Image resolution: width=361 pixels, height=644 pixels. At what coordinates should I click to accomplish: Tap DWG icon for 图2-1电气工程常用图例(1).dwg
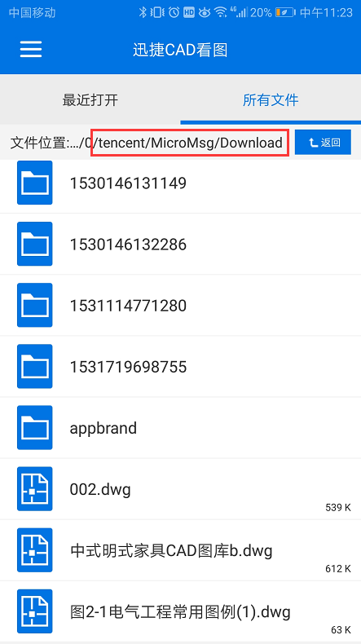click(34, 611)
